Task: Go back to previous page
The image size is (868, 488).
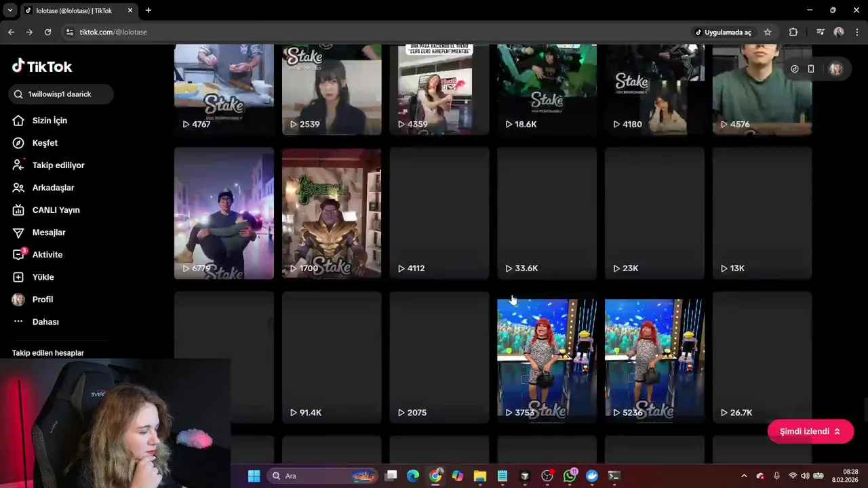Action: (x=12, y=32)
